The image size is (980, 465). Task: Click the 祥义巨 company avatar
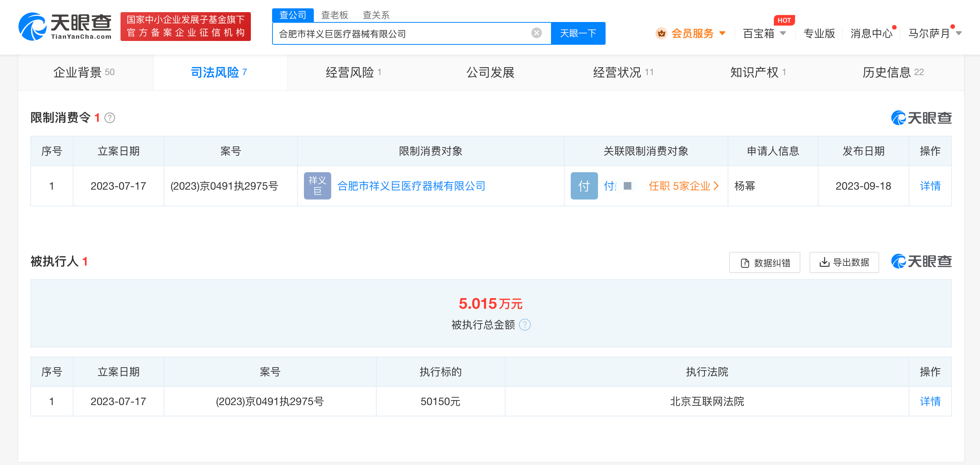point(317,186)
